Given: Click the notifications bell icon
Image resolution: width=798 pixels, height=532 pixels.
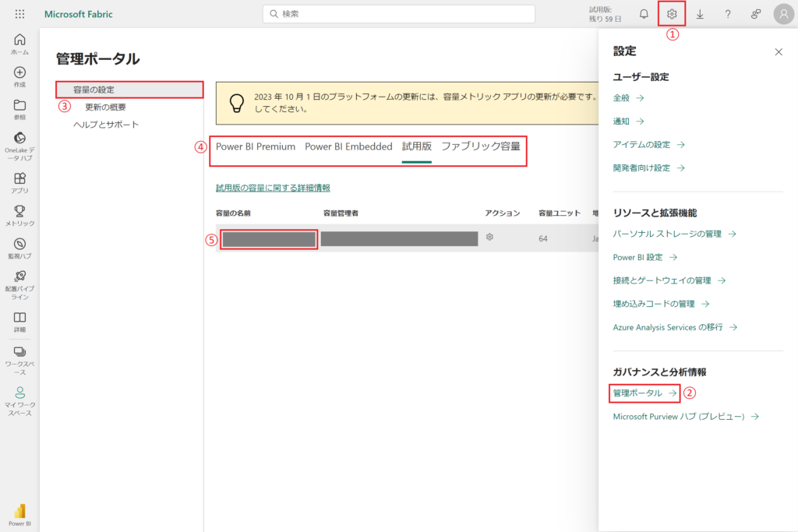Looking at the screenshot, I should coord(644,14).
